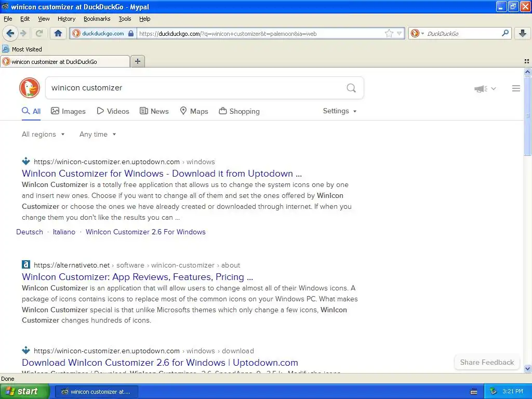Click the list all tabs icon
The image size is (532, 399).
point(527,61)
